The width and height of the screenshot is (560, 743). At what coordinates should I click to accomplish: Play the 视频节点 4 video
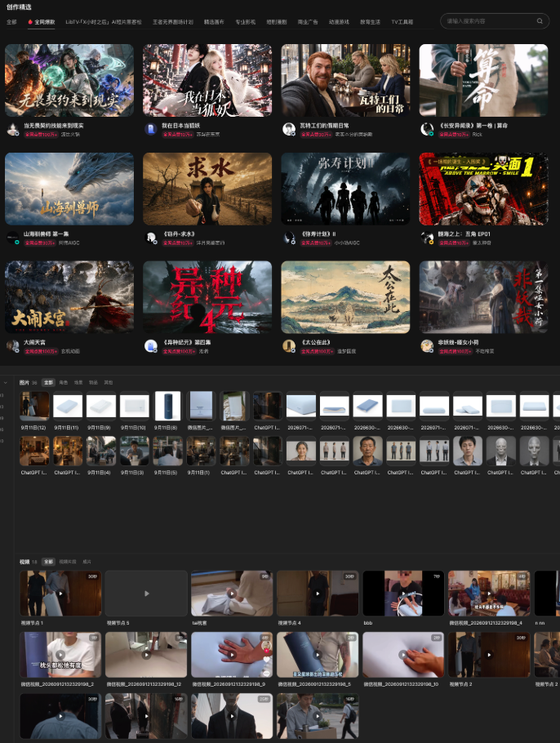click(x=318, y=594)
